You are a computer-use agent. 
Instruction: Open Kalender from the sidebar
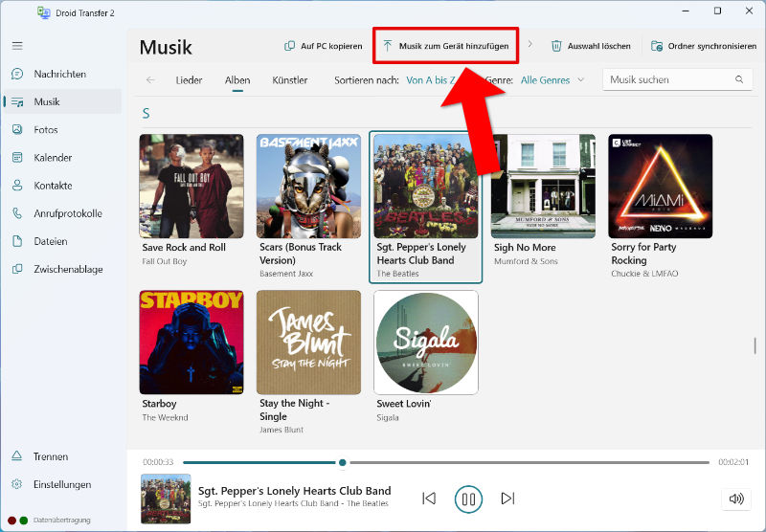52,158
